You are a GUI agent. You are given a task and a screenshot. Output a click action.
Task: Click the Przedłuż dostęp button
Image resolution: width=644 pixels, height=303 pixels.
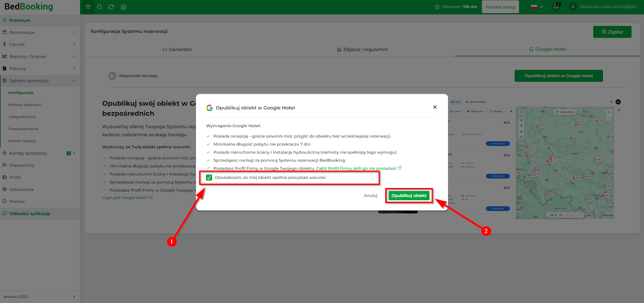point(500,7)
